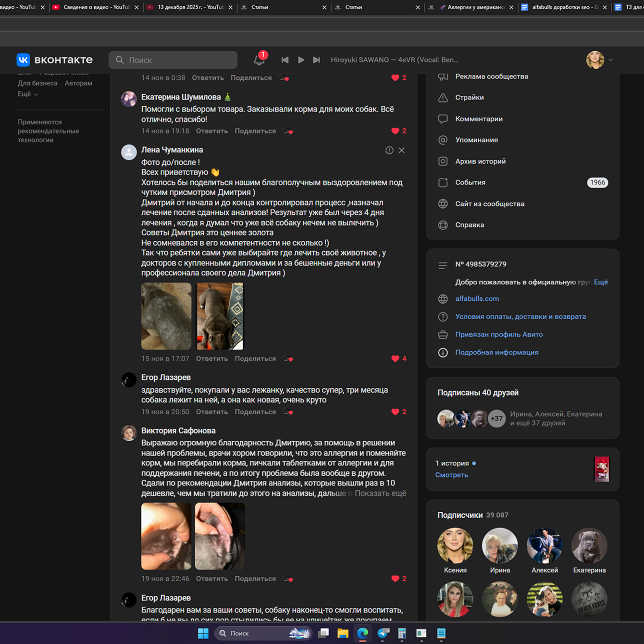Reply to Лена Чуманкина's comment
The width and height of the screenshot is (644, 644).
(x=211, y=359)
